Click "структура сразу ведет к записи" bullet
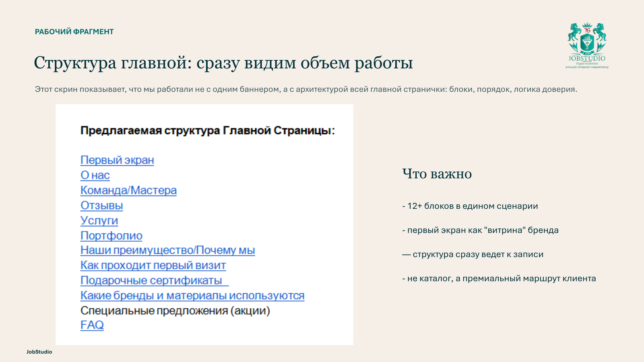Screen dimensions: 644x362 [x=473, y=254]
